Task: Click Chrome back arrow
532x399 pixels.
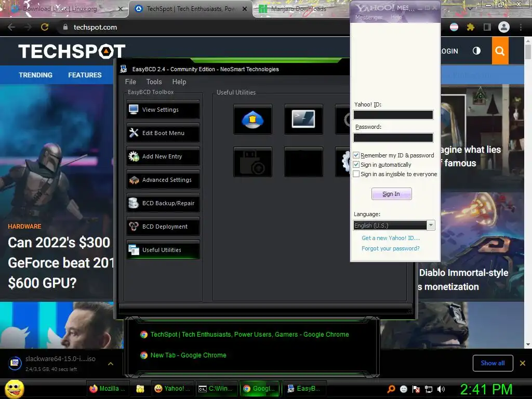Action: pos(11,27)
